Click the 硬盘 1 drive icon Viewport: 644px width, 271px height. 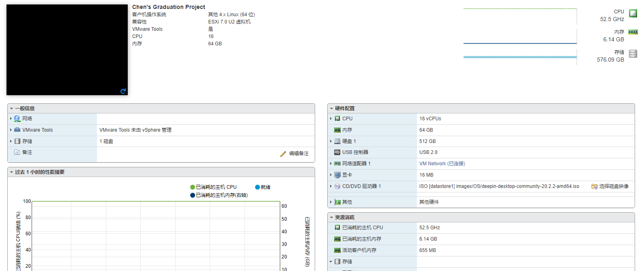point(337,141)
